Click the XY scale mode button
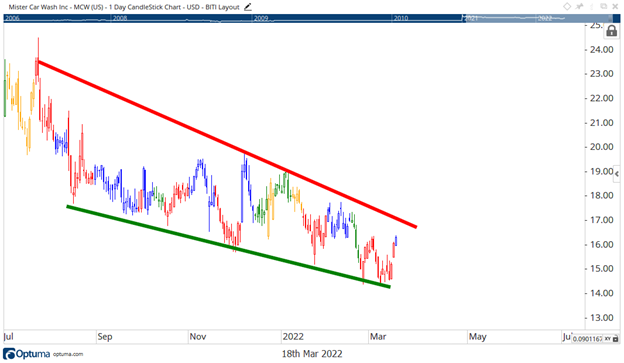Viewport: 624px width, 363px height. (608, 339)
